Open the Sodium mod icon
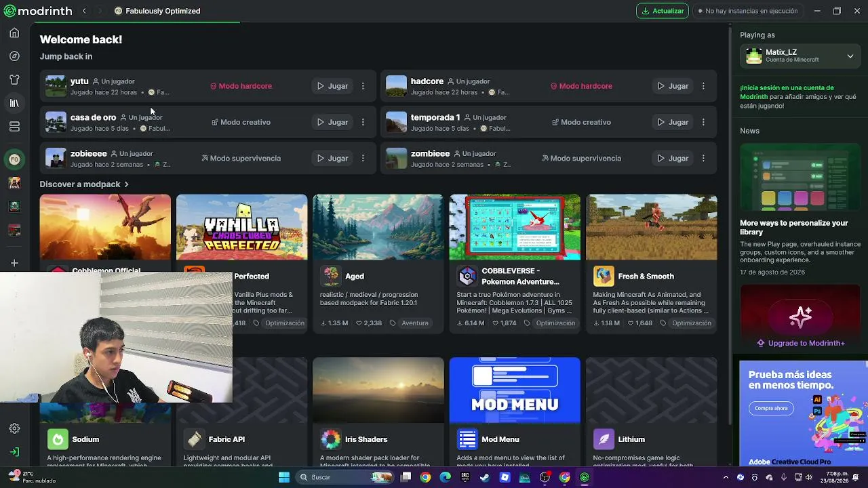 [58, 439]
